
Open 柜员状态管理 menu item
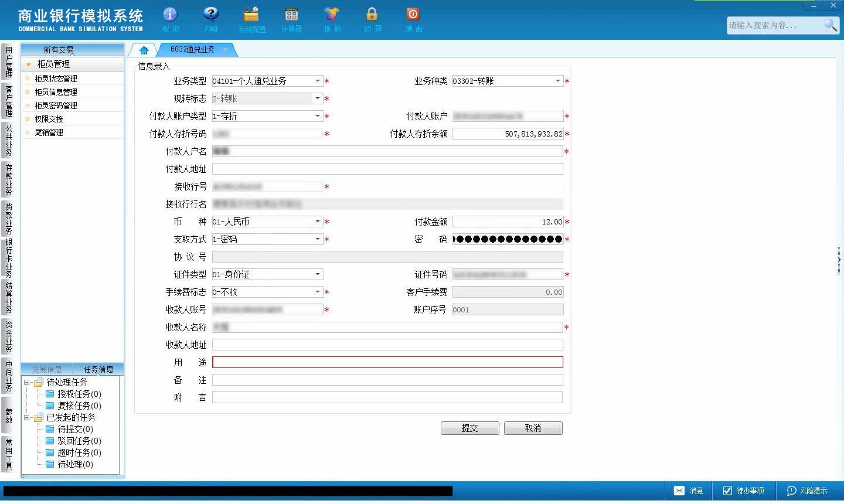pos(56,79)
